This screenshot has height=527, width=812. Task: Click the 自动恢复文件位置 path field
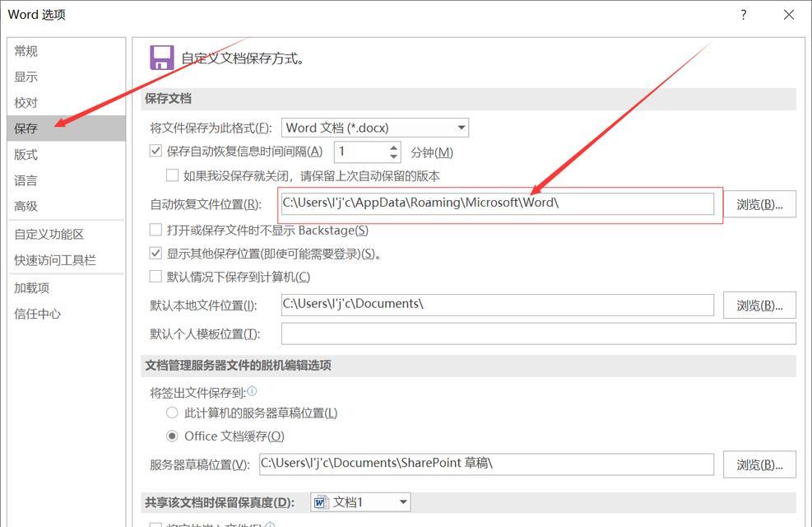pyautogui.click(x=498, y=203)
